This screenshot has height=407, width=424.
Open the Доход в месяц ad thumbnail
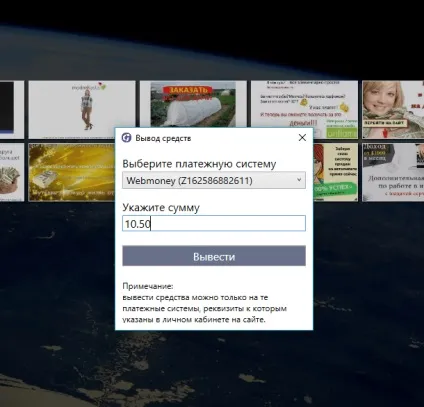(393, 172)
